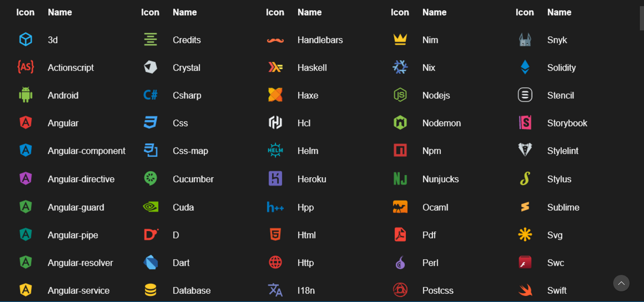Click the Cuda Nvidia eye icon
Image resolution: width=644 pixels, height=302 pixels.
[150, 207]
